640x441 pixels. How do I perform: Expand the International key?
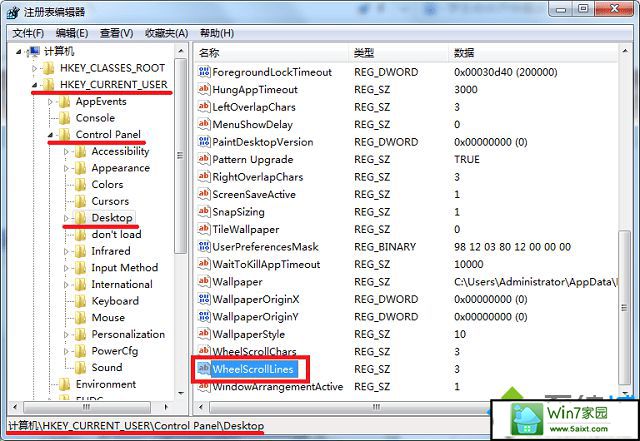[66, 285]
